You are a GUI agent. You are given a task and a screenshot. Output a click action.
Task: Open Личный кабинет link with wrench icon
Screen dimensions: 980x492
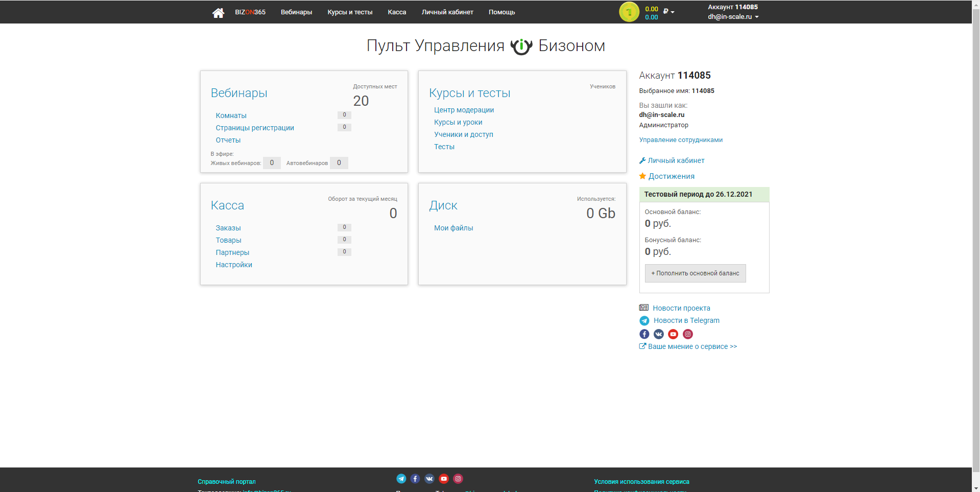point(672,160)
